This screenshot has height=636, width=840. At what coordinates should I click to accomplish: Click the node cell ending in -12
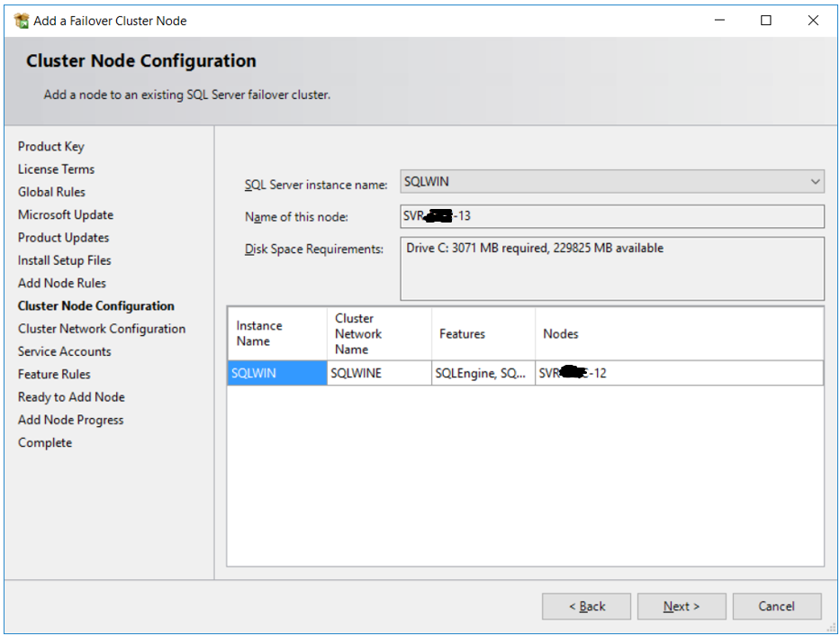(x=679, y=373)
